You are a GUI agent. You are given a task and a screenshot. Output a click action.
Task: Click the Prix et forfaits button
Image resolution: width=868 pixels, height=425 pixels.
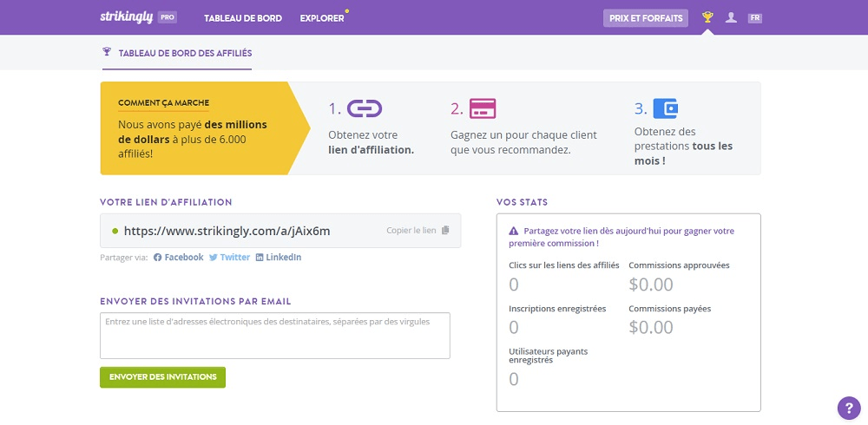tap(646, 18)
